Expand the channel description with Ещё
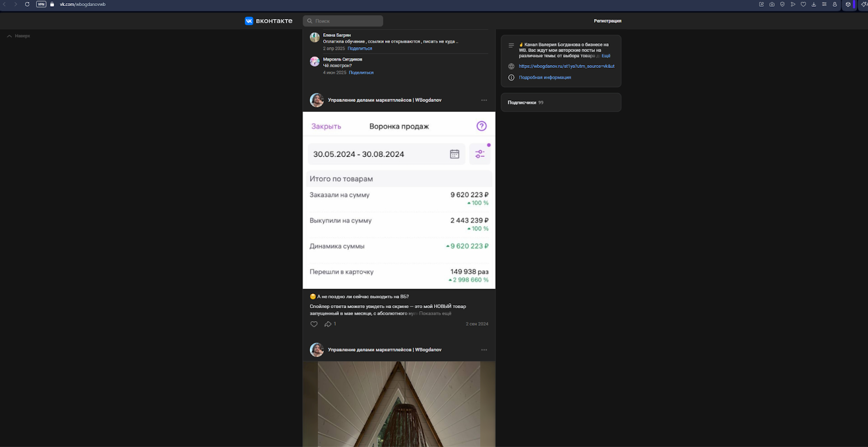Viewport: 868px width, 447px height. 606,56
